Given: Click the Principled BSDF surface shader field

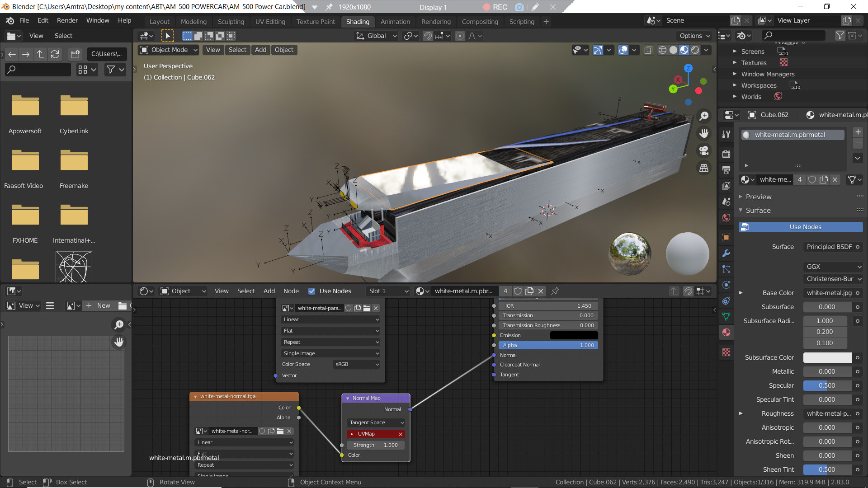Looking at the screenshot, I should [833, 247].
